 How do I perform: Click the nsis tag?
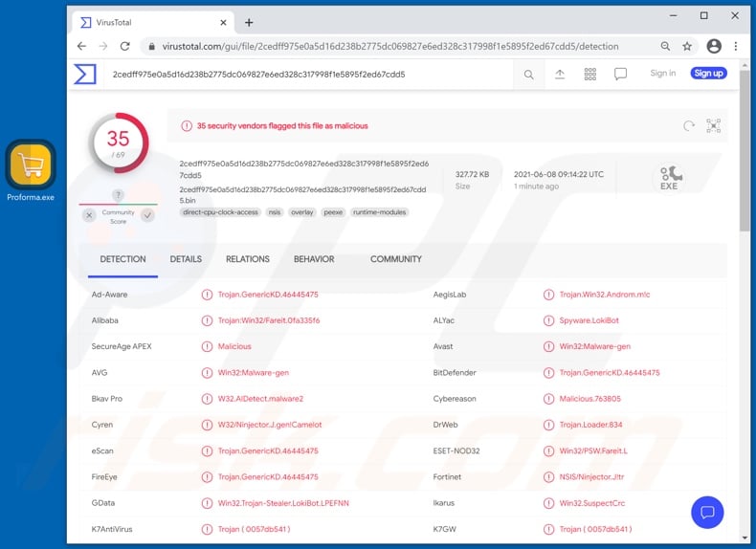click(x=275, y=212)
